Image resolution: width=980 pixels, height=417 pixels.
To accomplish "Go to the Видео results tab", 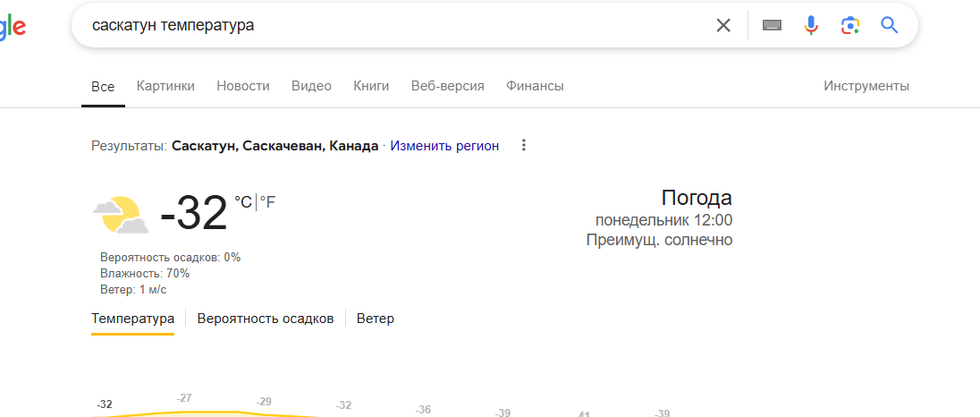I will click(x=311, y=86).
